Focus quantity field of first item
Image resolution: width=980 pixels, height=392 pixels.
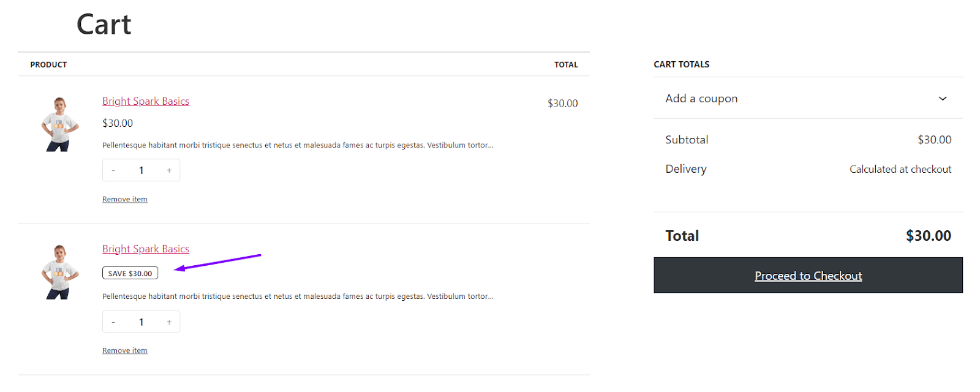click(x=141, y=170)
